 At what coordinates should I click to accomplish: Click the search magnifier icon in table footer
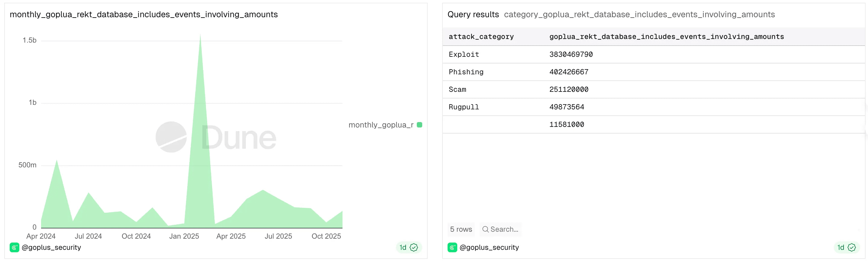point(485,229)
